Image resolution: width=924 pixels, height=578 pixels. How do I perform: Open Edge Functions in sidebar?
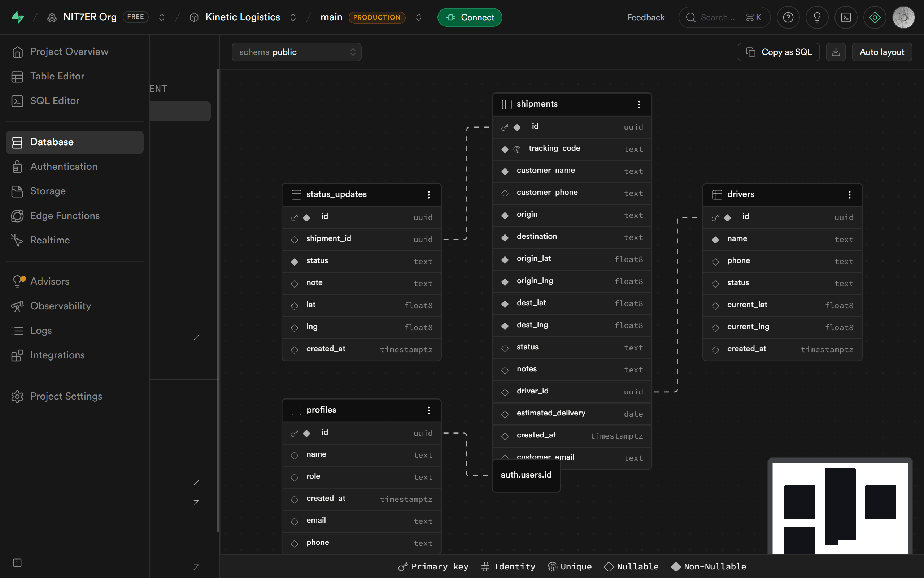[75, 216]
